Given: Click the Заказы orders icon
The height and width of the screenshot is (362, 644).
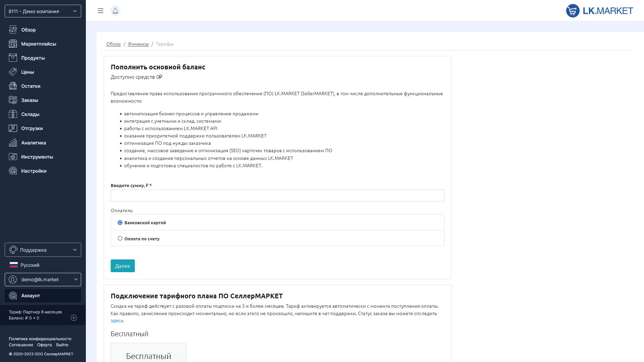Looking at the screenshot, I should pyautogui.click(x=13, y=100).
